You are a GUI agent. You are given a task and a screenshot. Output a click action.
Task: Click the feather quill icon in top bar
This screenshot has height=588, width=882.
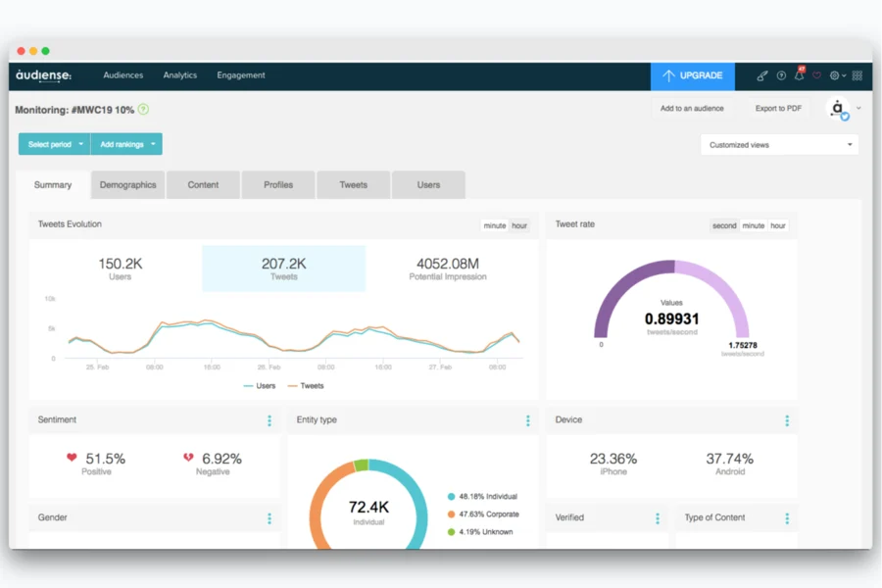click(762, 75)
